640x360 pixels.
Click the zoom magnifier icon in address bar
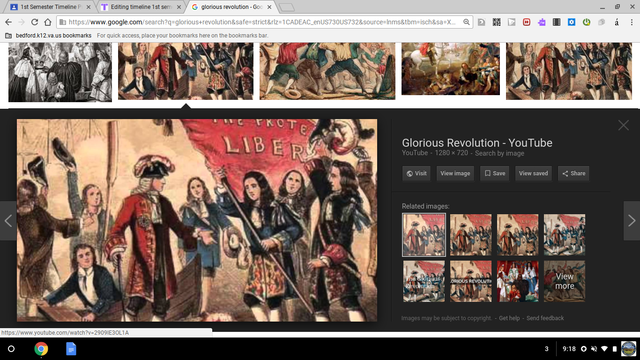point(466,22)
